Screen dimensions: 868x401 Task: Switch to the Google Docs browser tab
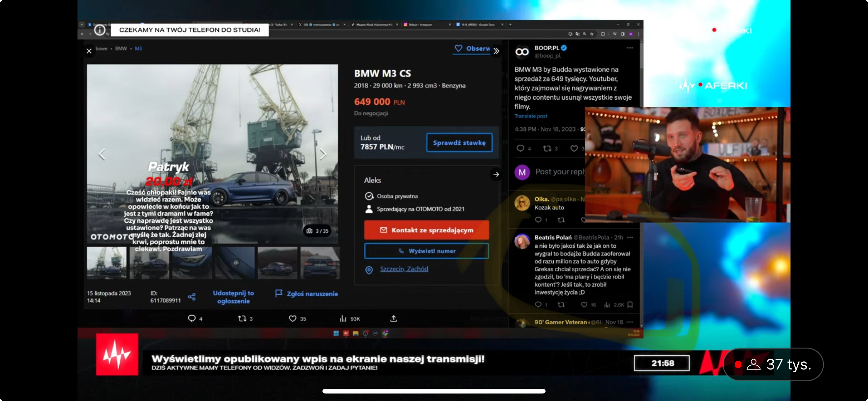(477, 25)
